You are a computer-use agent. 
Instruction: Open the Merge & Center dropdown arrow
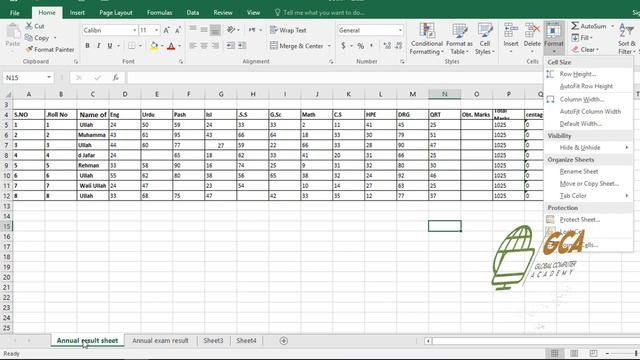point(329,46)
